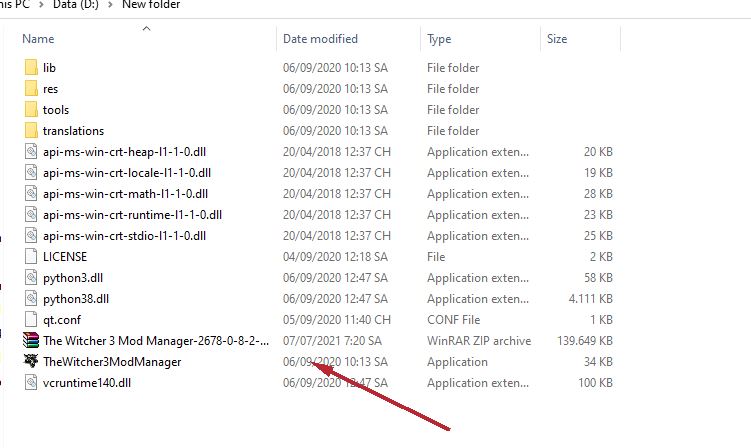Select api-ms-win-crt-heap-l1-1-0.dll file name
751x448 pixels.
click(125, 152)
